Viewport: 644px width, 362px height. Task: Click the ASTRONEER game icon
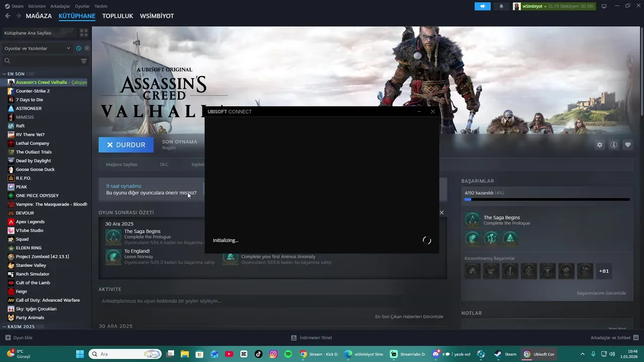[x=11, y=109]
